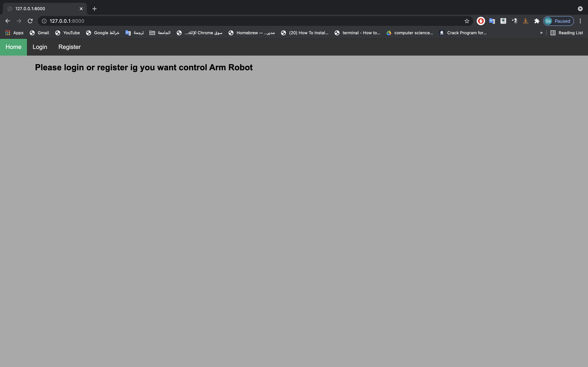Switch to the Register tab
This screenshot has height=367, width=588.
pyautogui.click(x=69, y=47)
